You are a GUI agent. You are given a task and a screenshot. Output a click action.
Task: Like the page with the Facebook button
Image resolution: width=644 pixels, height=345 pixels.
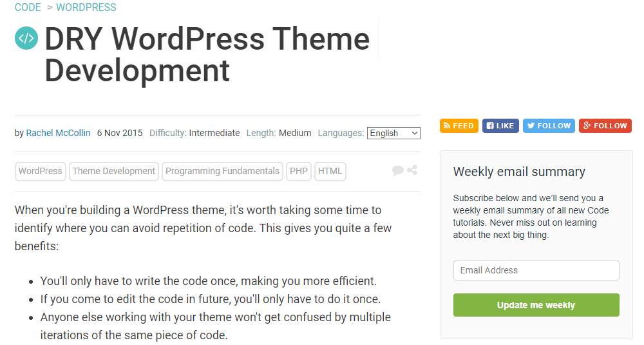(x=500, y=126)
